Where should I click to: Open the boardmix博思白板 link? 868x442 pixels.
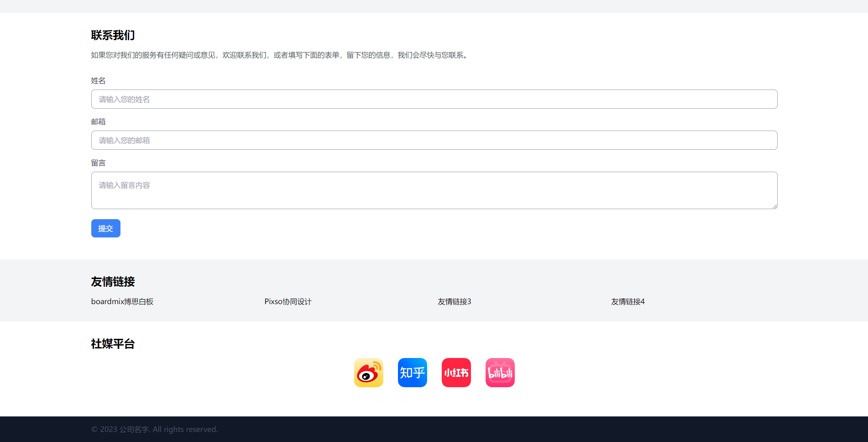point(122,301)
